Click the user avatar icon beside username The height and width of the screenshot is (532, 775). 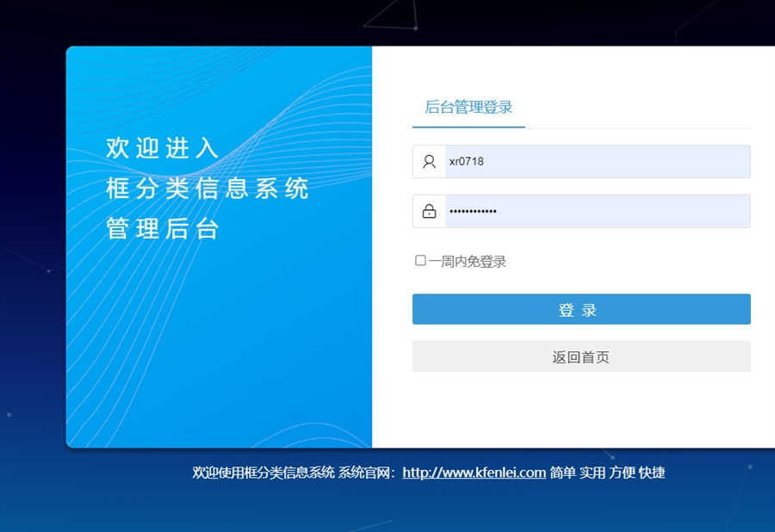tap(429, 161)
